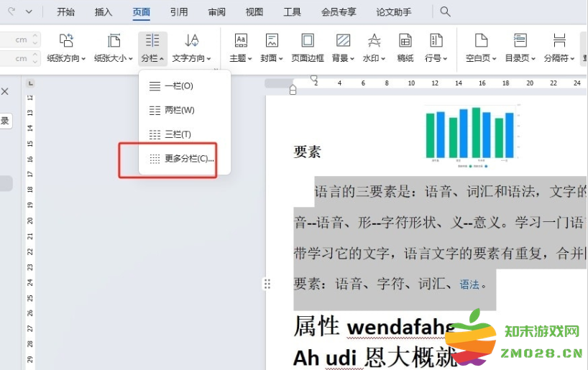Click the 封面 cover page icon
588x370 pixels.
pyautogui.click(x=272, y=41)
